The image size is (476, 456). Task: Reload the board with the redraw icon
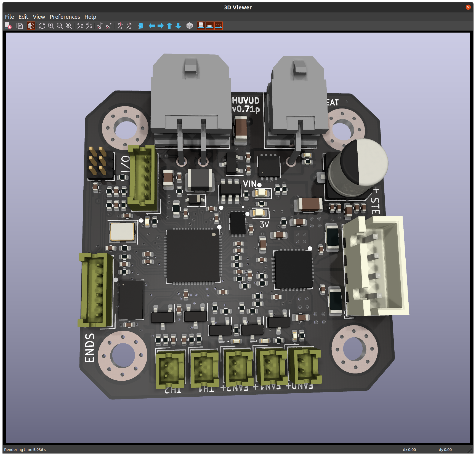point(42,26)
